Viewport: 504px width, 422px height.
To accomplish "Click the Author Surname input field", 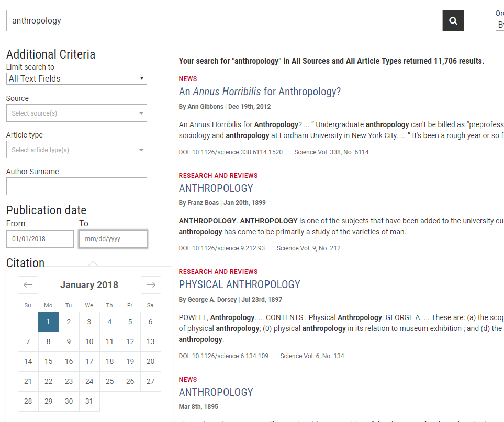I will point(76,186).
